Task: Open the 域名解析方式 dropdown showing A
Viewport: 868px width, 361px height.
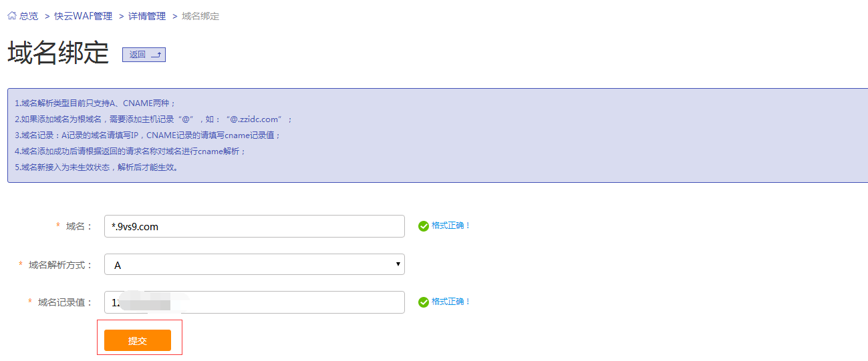Action: point(254,265)
